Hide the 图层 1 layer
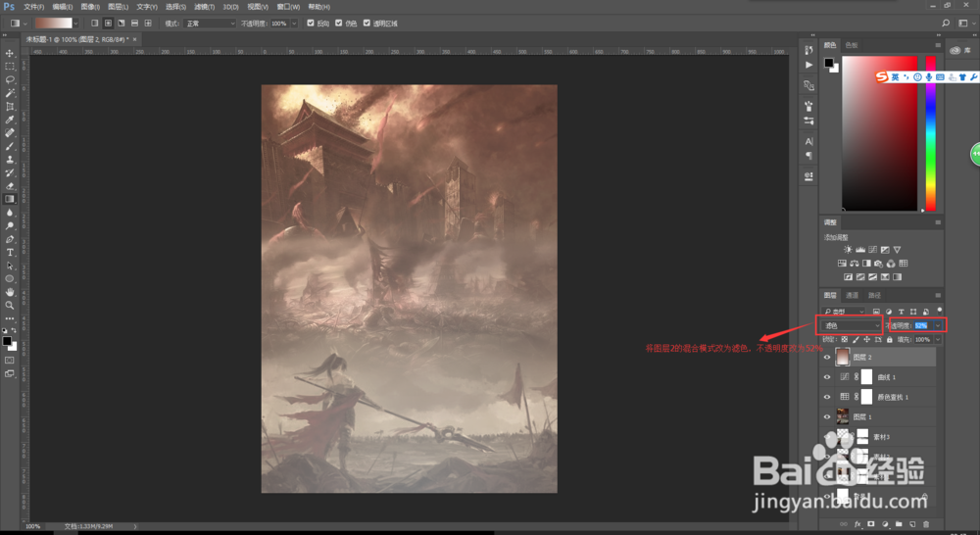980x535 pixels. tap(827, 416)
